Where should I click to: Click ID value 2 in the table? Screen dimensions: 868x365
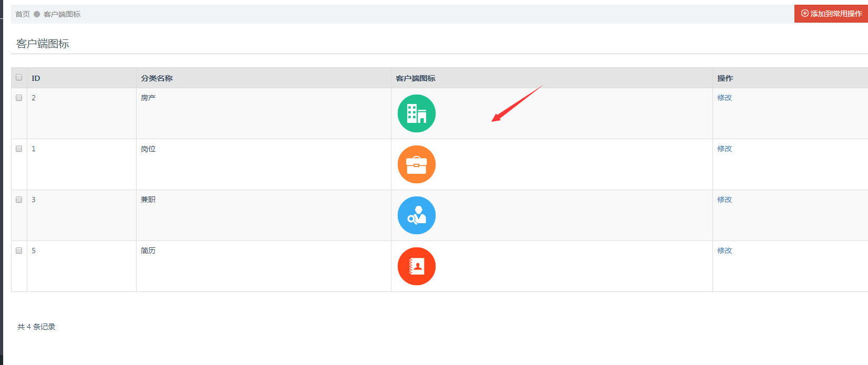tap(34, 98)
